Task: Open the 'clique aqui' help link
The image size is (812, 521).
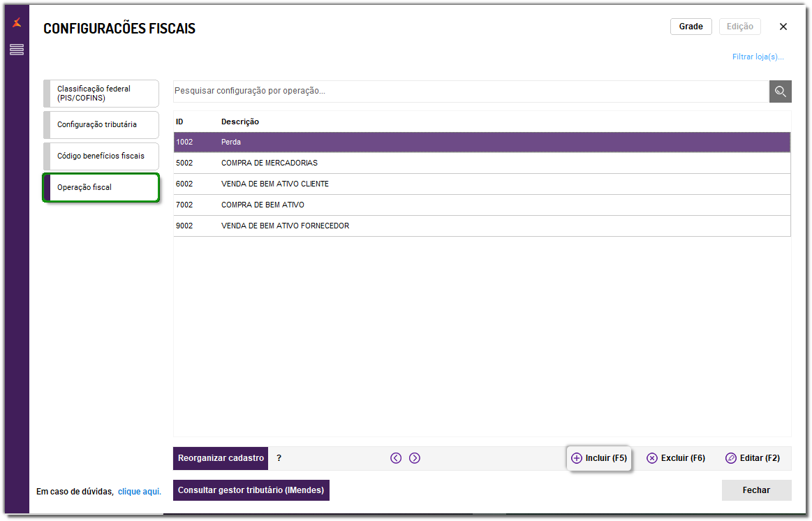Action: click(x=140, y=492)
